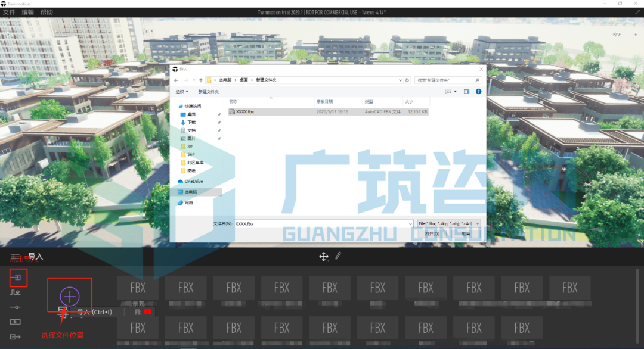Toggle fullscreen icon in the Twinmotion title bar
The height and width of the screenshot is (349, 644).
637,13
